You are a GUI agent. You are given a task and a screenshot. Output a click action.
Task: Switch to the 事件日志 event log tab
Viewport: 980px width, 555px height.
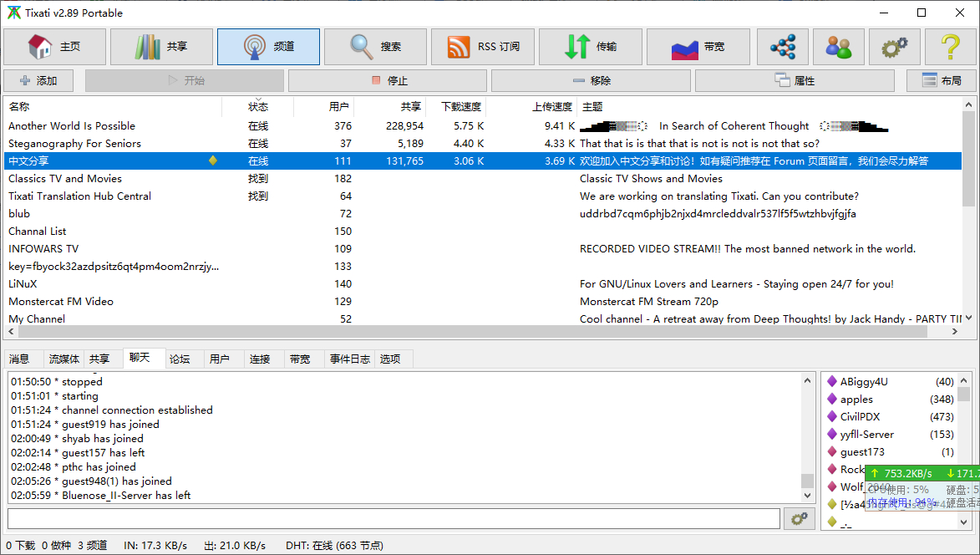[350, 359]
